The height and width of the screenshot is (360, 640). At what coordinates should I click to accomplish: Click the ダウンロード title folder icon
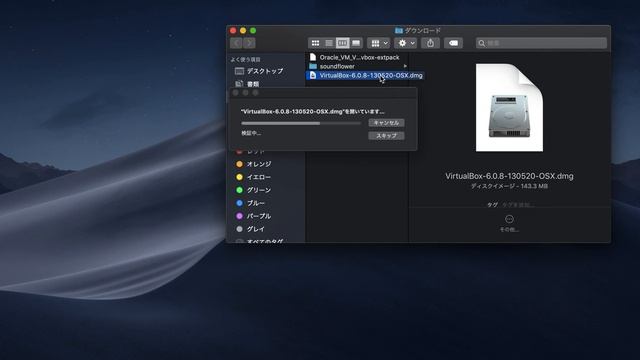coord(399,31)
